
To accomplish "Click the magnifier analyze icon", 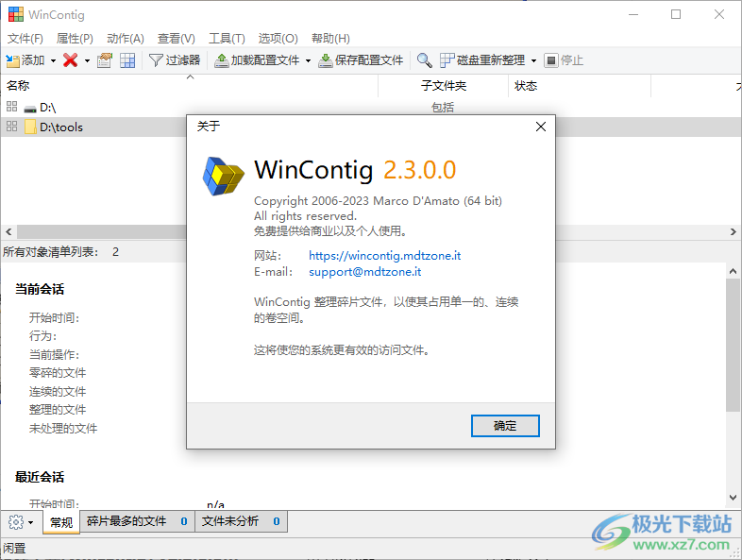I will click(x=424, y=60).
